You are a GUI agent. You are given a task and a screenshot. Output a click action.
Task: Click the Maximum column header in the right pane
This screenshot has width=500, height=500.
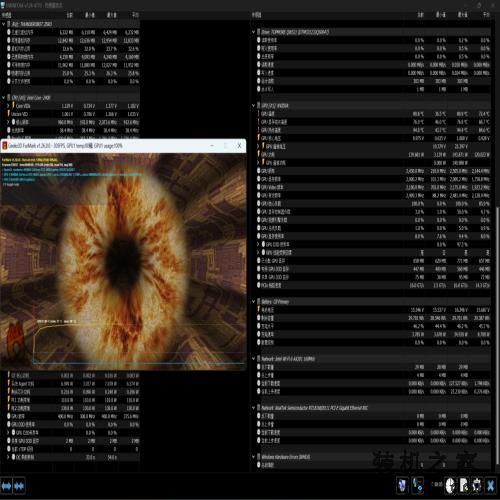tap(462, 15)
